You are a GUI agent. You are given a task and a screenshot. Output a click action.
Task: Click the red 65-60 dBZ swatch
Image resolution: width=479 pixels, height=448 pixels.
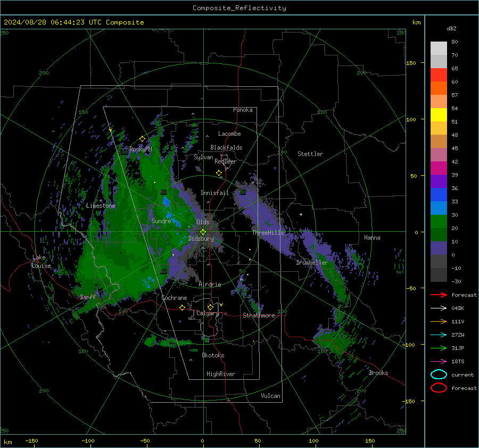[x=439, y=75]
